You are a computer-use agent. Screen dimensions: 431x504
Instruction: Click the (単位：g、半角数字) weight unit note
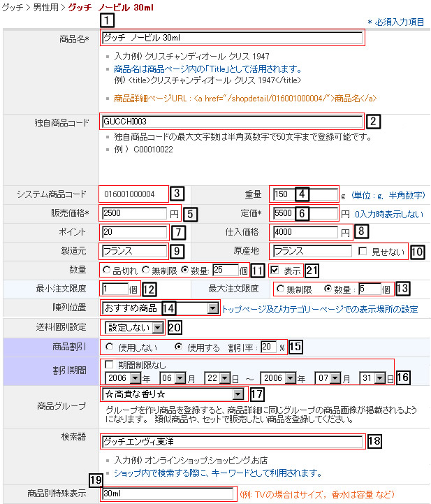click(x=388, y=195)
